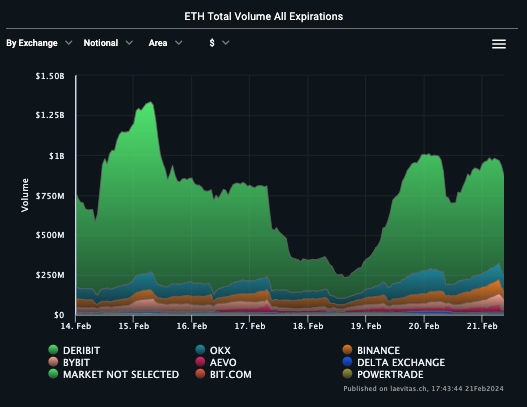Image resolution: width=527 pixels, height=407 pixels.
Task: Click the Published on laevitas.ch credit
Action: click(x=423, y=389)
